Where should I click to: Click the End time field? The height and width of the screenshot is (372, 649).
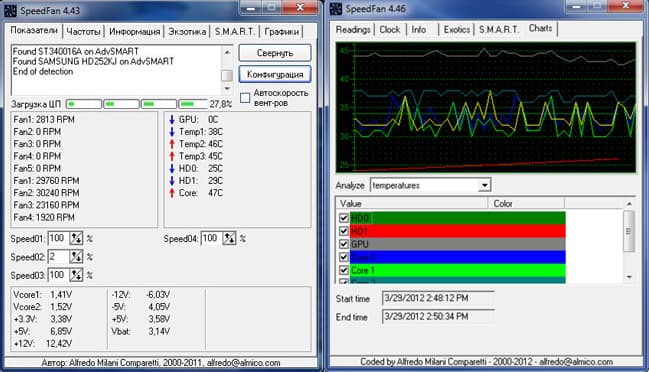[x=438, y=317]
